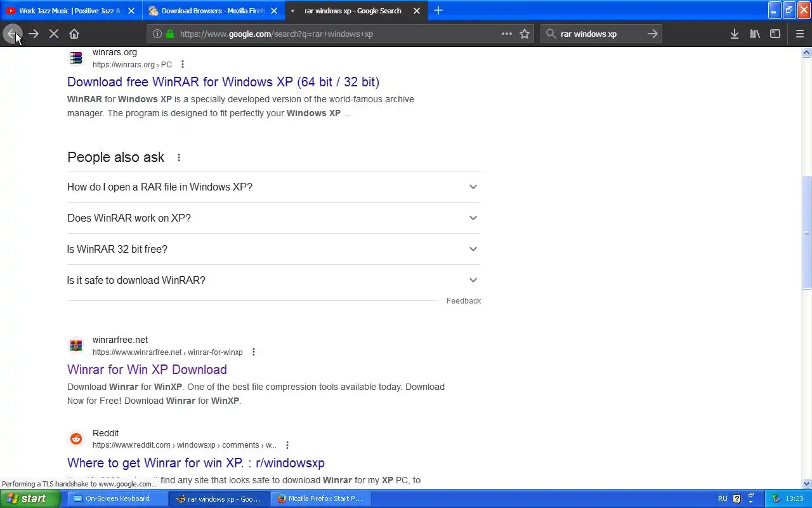812x508 pixels.
Task: Click the reddit.com windowsxp URL breadcrumb
Action: 185,445
